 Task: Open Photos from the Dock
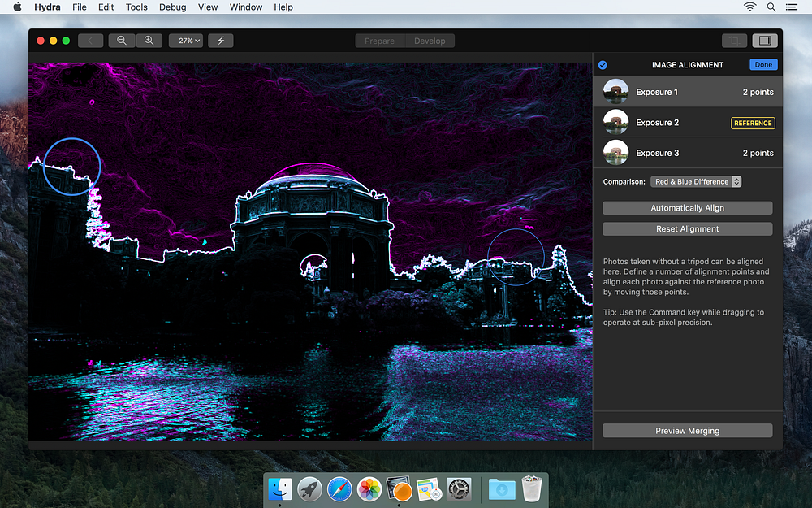[369, 488]
